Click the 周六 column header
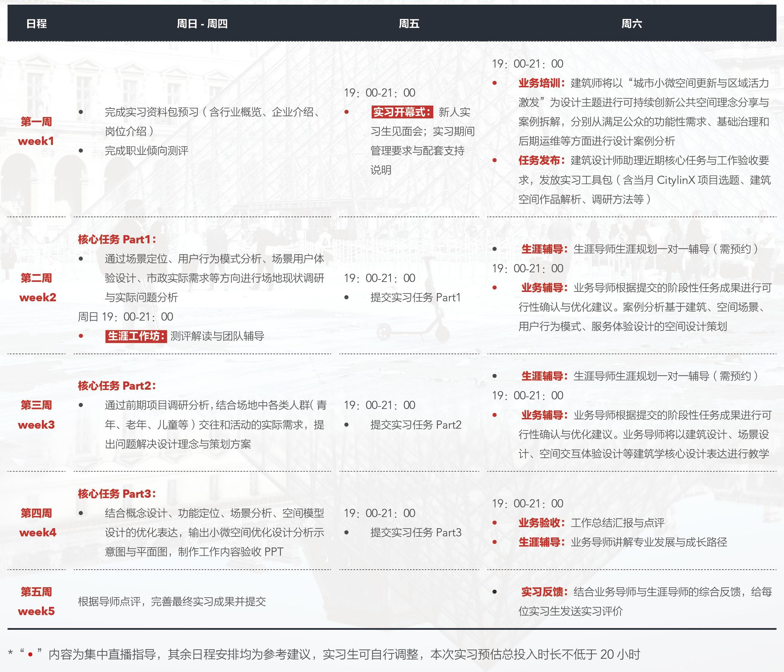 631,24
